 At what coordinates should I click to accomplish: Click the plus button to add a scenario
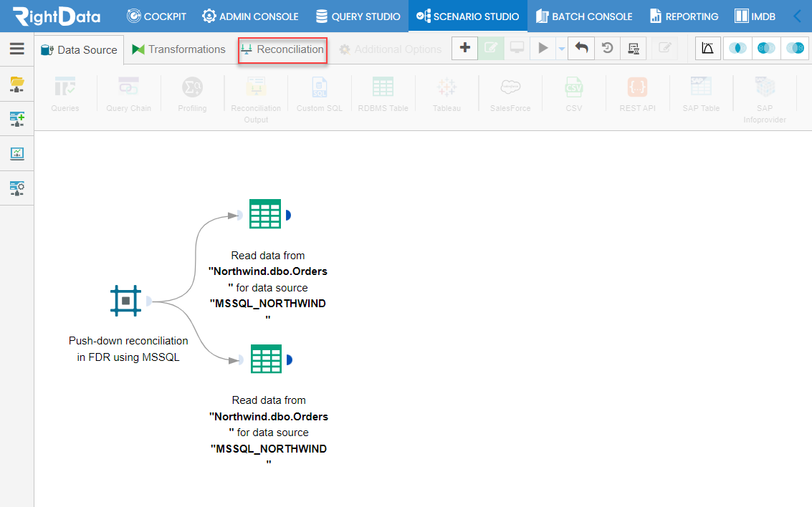click(x=465, y=48)
